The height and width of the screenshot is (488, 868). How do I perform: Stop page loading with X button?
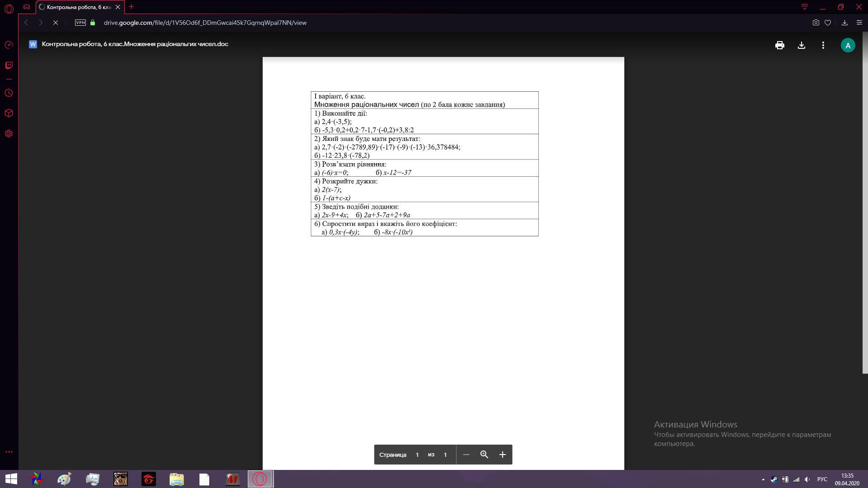[55, 23]
